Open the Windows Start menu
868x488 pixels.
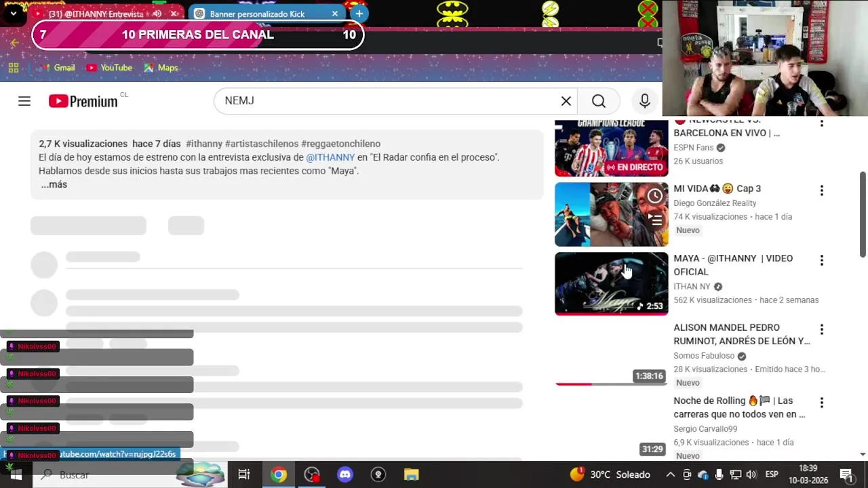(x=15, y=475)
